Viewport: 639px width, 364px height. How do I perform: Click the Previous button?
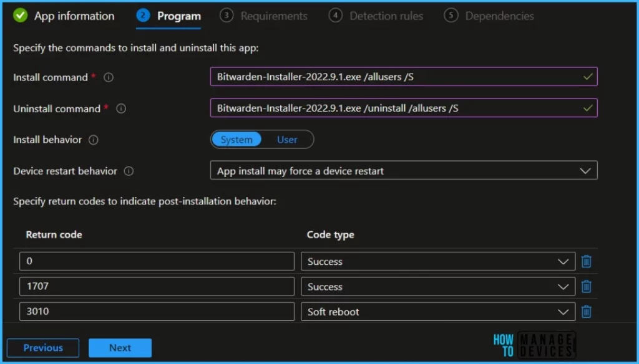click(43, 348)
